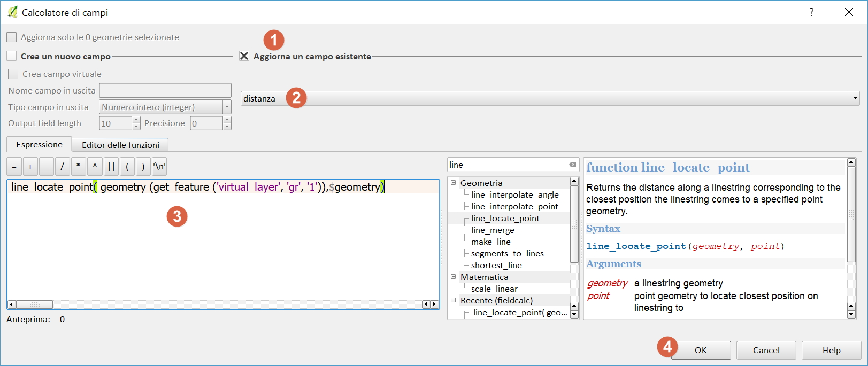Insert the power caret operator
Image resolution: width=868 pixels, height=366 pixels.
[95, 167]
